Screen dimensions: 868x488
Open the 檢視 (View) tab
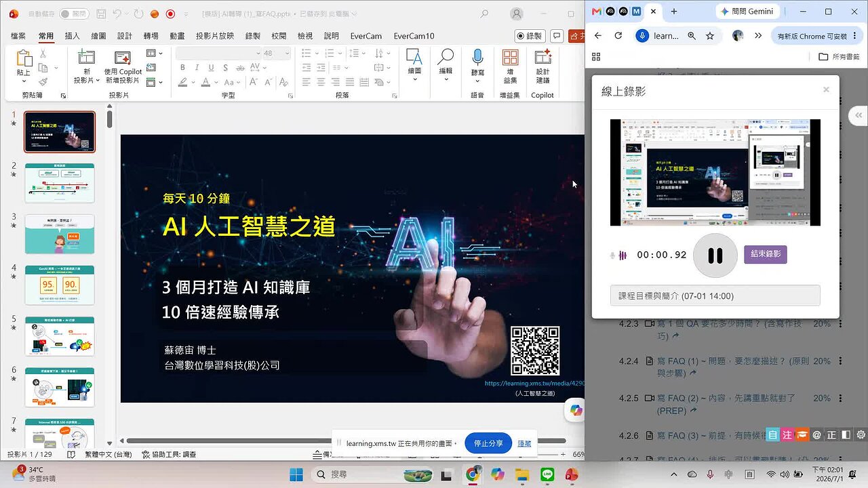pyautogui.click(x=305, y=36)
